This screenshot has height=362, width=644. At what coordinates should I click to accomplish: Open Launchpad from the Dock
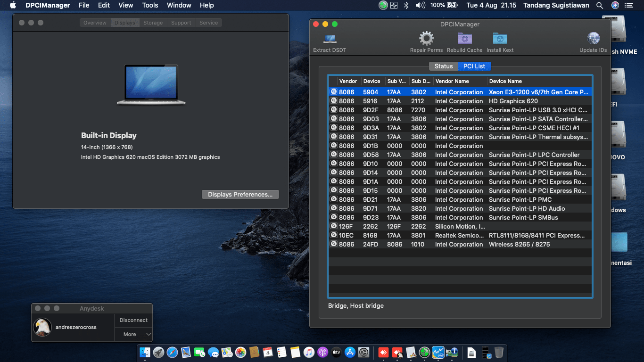[159, 352]
